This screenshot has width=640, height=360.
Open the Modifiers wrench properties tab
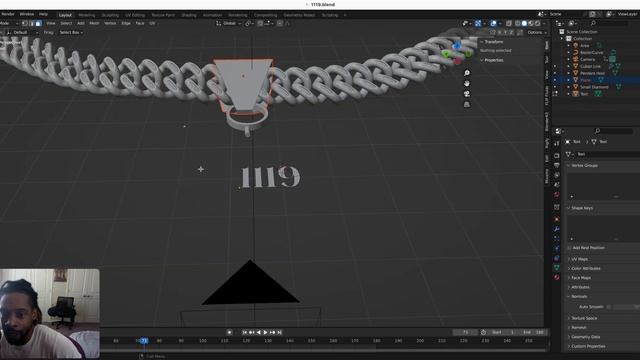tap(557, 229)
